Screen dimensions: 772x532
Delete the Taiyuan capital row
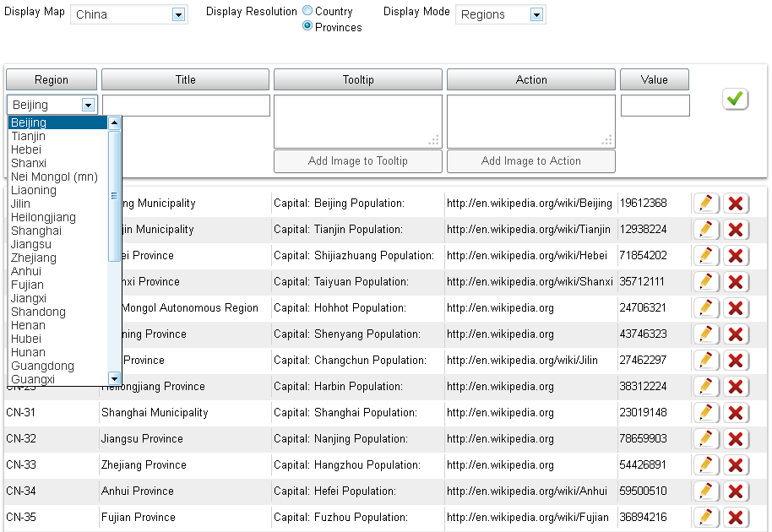point(736,281)
